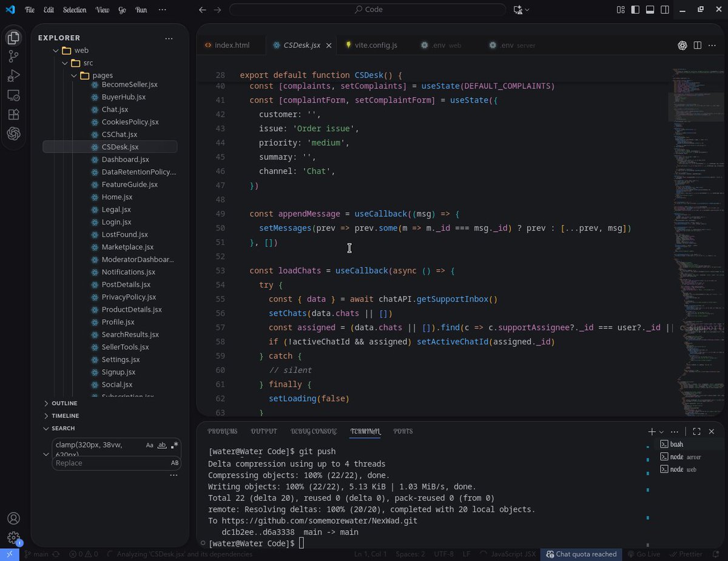Click the ChatGPT icon in editor toolbar
Image resolution: width=728 pixels, height=561 pixels.
click(x=682, y=45)
